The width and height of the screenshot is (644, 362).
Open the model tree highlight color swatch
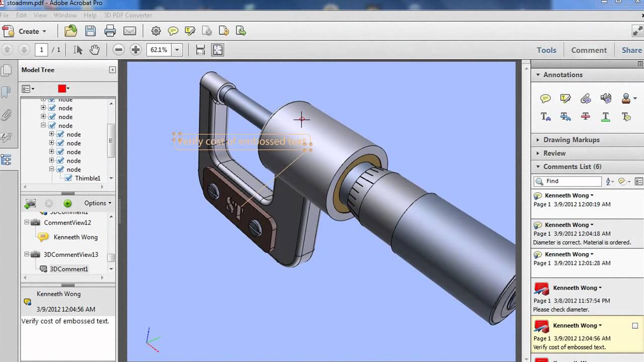pos(64,89)
